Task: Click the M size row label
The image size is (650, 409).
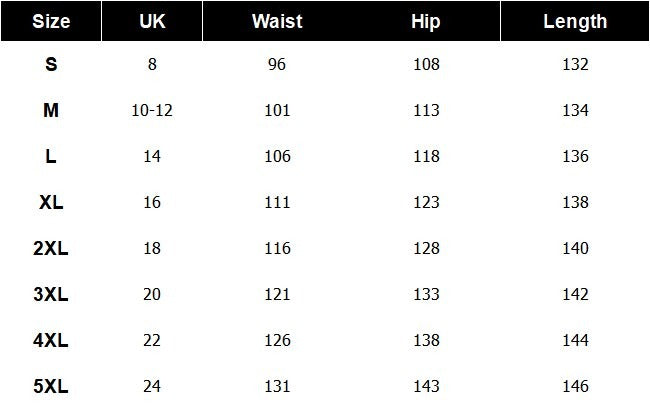Action: click(51, 111)
